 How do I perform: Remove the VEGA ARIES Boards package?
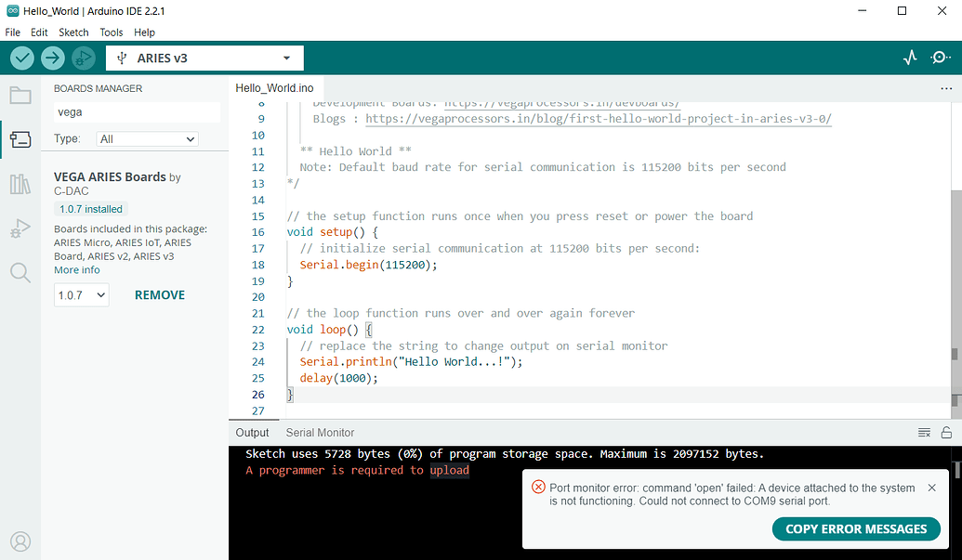[x=159, y=294]
